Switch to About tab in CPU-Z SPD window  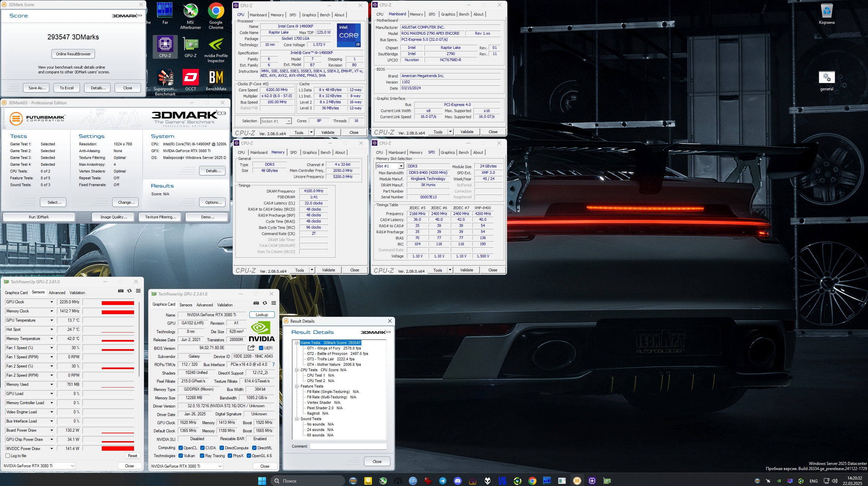[478, 152]
